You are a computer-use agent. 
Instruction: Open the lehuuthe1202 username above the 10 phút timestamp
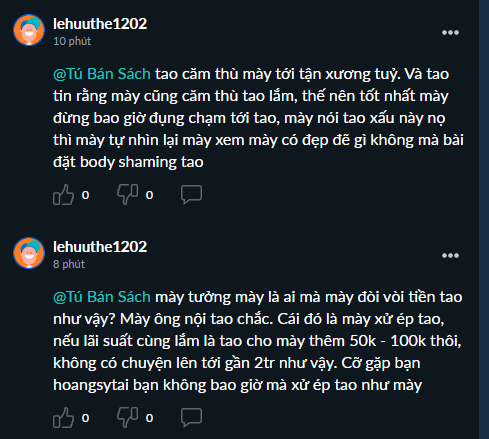pos(100,24)
